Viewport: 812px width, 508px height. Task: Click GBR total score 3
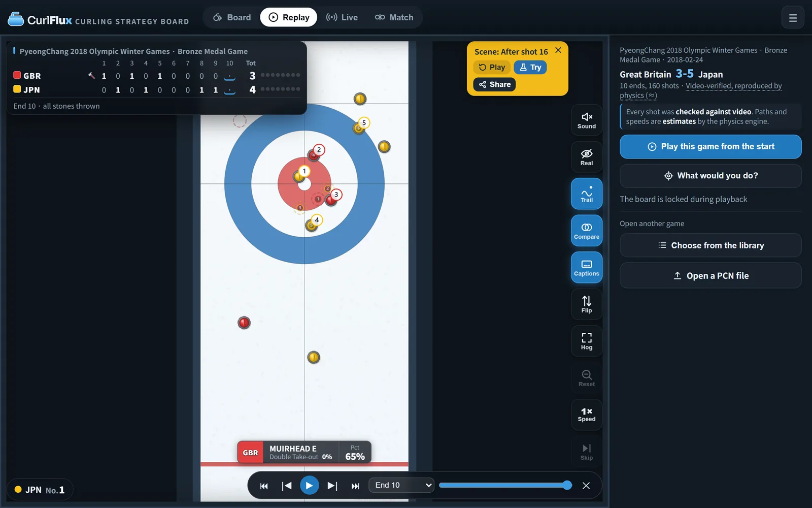pos(252,76)
